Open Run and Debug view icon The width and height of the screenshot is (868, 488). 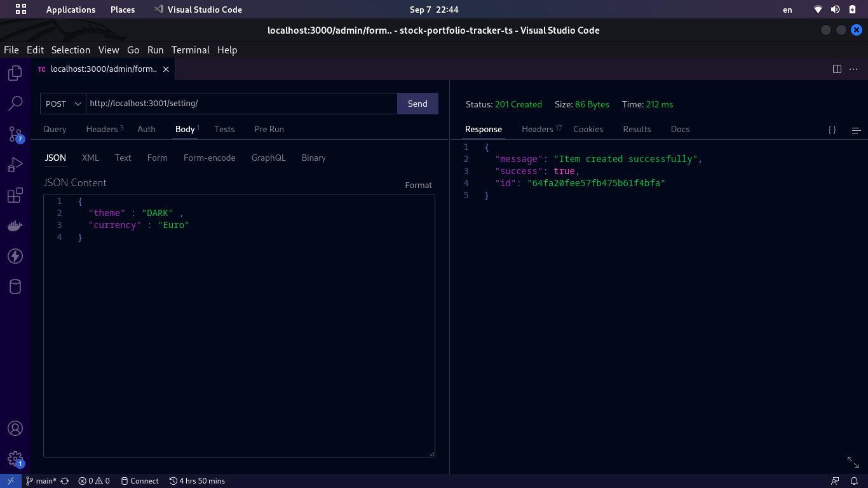click(x=15, y=165)
